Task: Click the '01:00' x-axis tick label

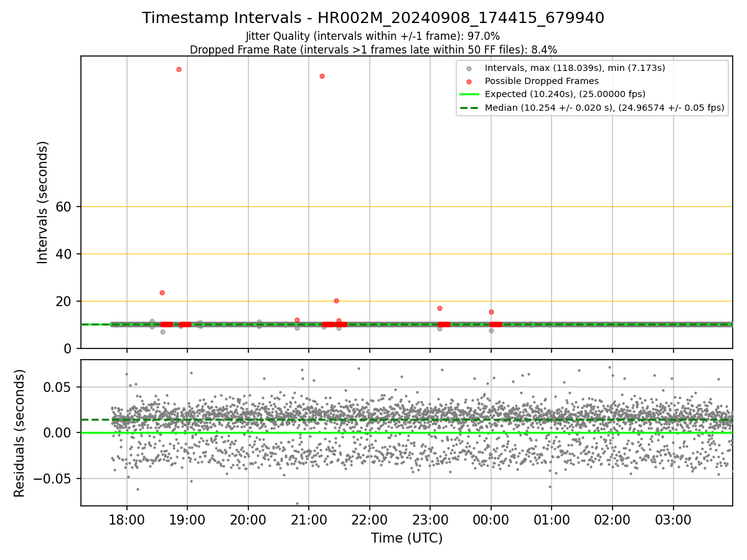Action: [552, 520]
